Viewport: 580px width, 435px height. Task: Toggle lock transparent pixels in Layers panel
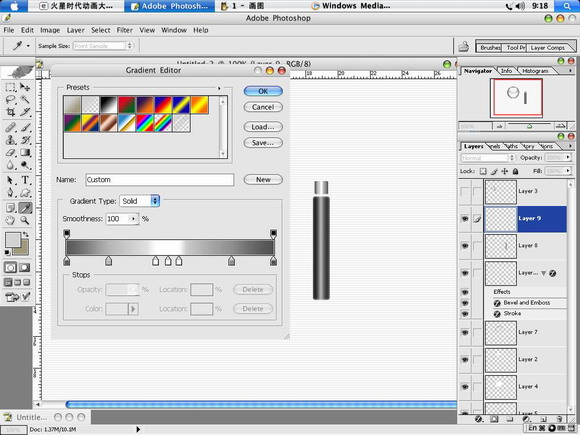tap(483, 171)
